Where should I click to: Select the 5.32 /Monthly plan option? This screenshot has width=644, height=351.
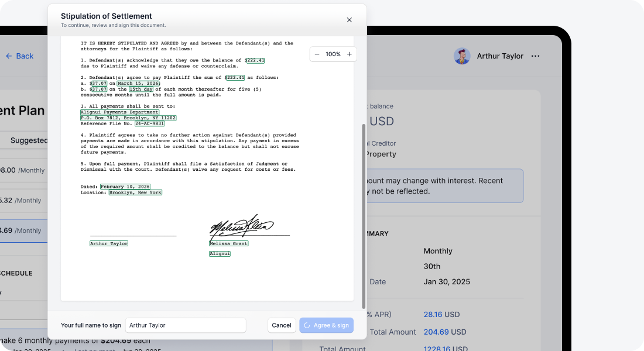(x=23, y=200)
